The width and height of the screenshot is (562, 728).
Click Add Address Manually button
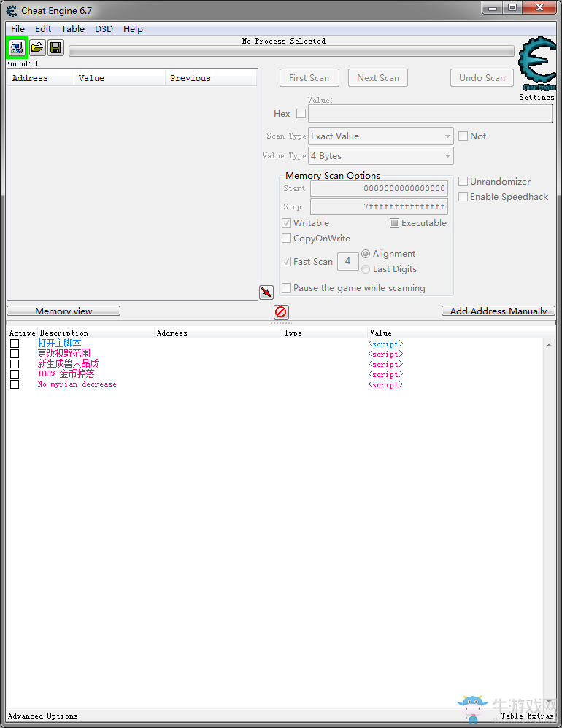499,311
